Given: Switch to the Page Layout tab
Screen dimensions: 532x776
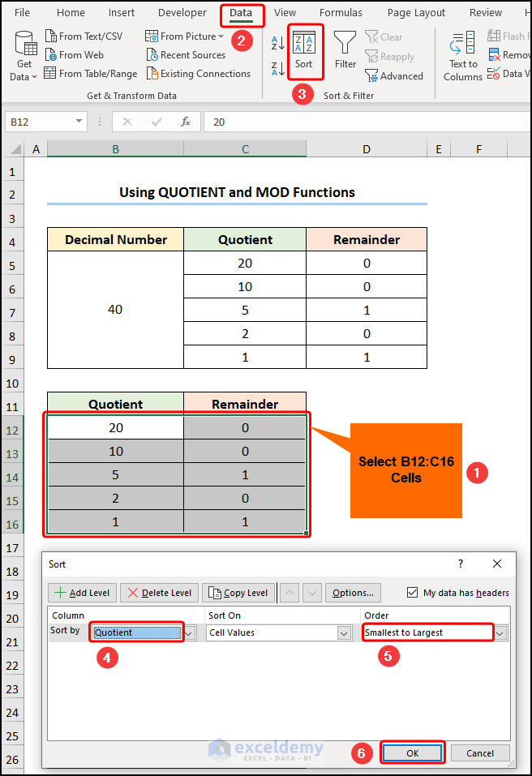Looking at the screenshot, I should [416, 13].
